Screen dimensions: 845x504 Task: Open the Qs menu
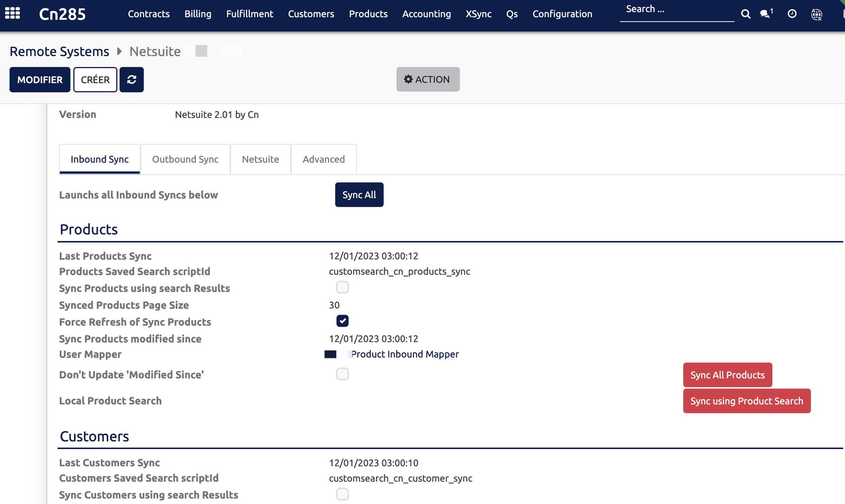coord(512,14)
